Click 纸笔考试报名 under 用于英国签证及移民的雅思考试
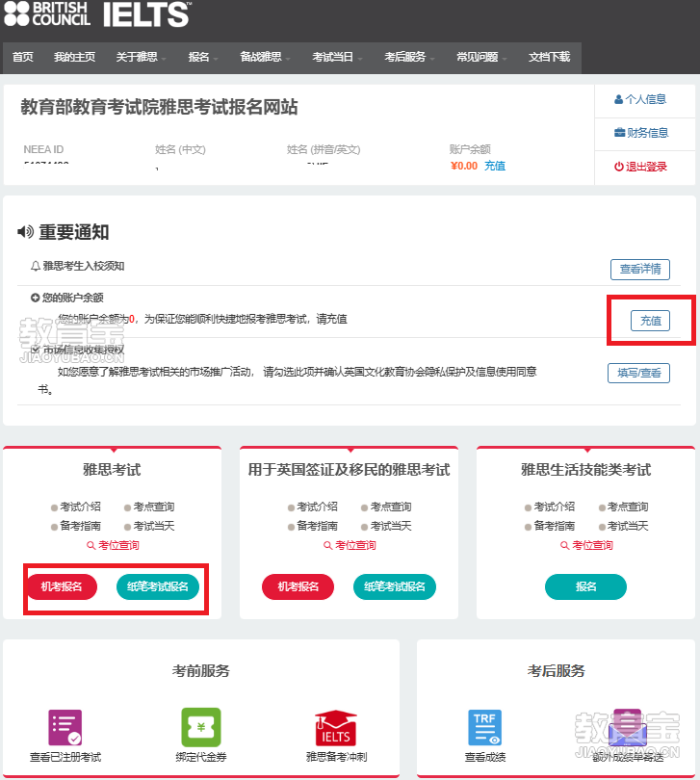Screen dimensions: 700x780 (x=395, y=586)
